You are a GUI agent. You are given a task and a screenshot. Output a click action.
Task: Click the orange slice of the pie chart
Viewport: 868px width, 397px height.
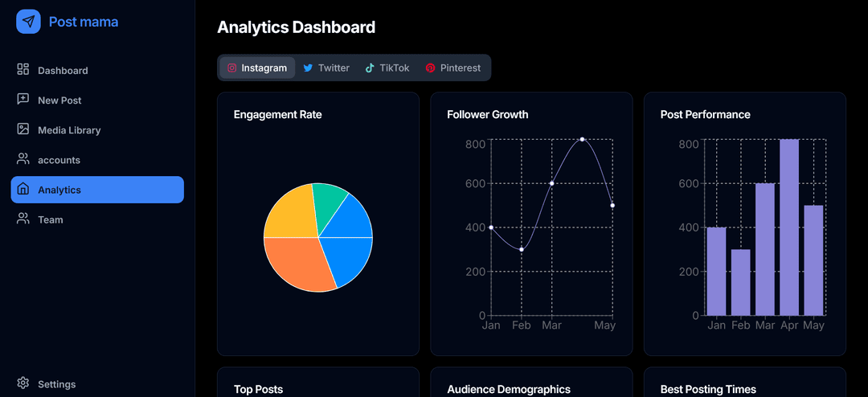pyautogui.click(x=297, y=264)
